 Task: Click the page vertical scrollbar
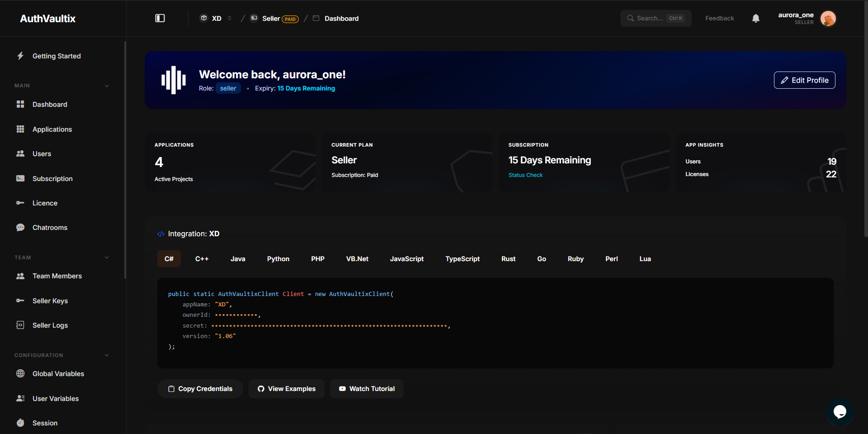coord(865,119)
